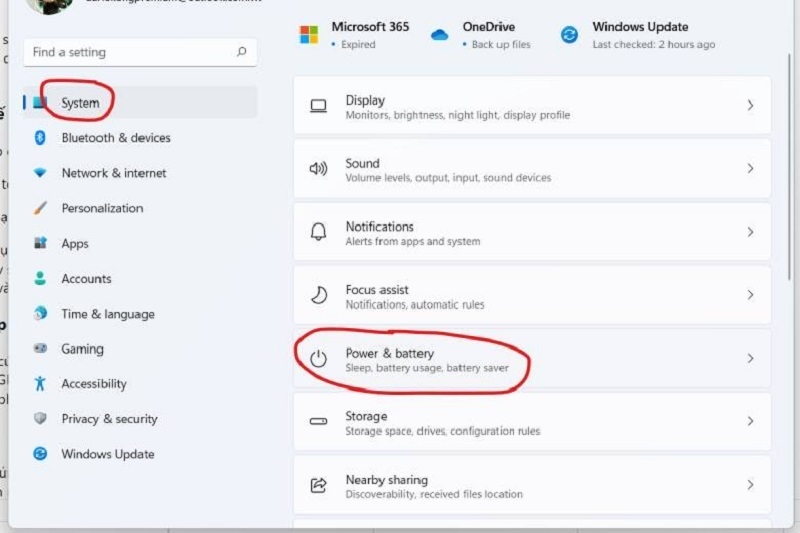This screenshot has width=800, height=533.
Task: Click the Windows Update sync icon at top
Action: point(569,35)
